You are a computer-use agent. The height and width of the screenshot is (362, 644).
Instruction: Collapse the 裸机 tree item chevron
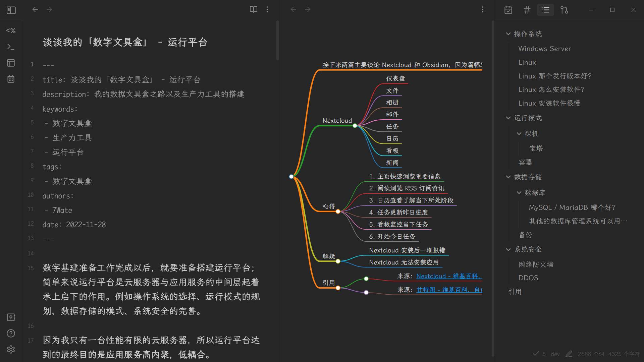519,133
